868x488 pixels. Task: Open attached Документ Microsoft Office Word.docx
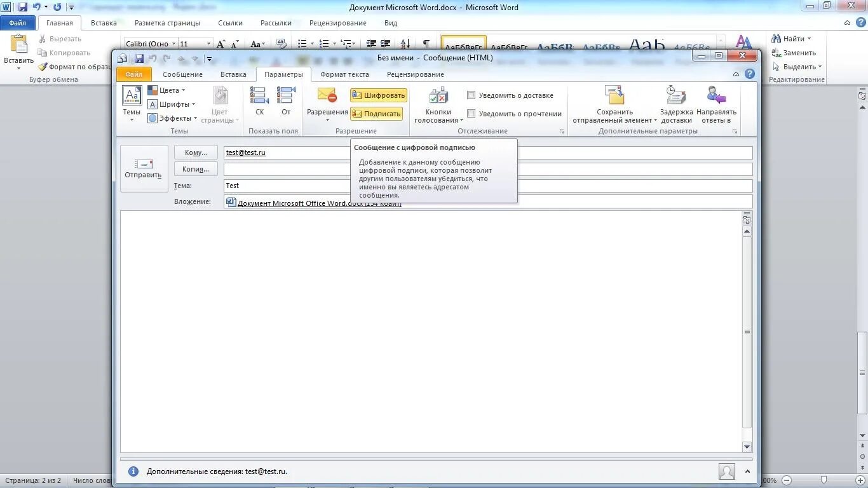pos(314,203)
